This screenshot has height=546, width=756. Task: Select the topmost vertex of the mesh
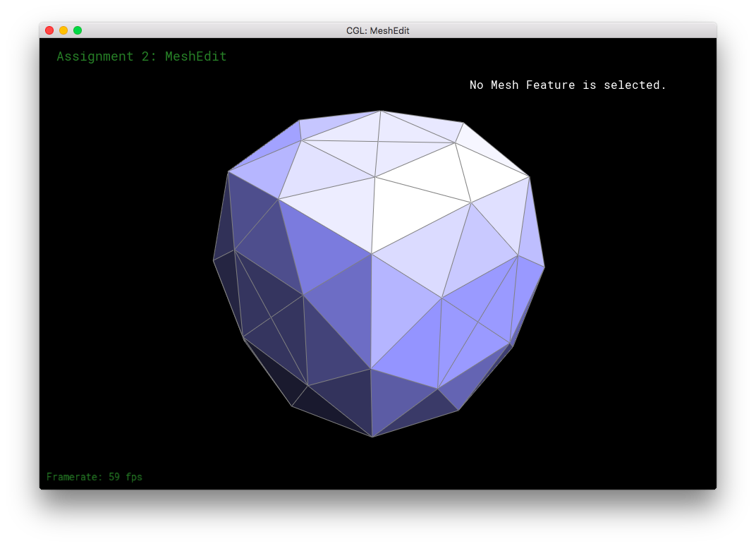380,111
